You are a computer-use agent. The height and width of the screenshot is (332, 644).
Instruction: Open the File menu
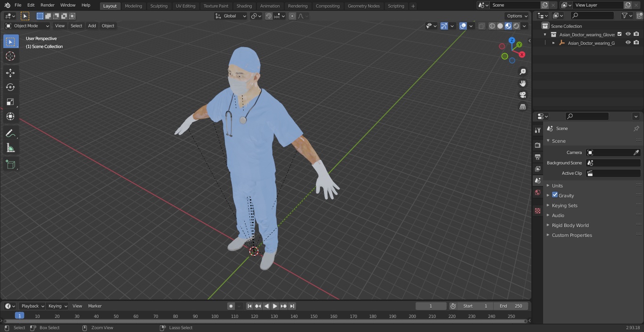pyautogui.click(x=18, y=5)
